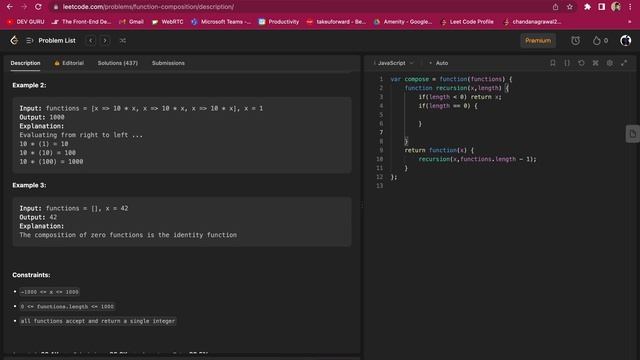Show more bookmarks overflow chevron
The width and height of the screenshot is (640, 360).
(x=629, y=22)
